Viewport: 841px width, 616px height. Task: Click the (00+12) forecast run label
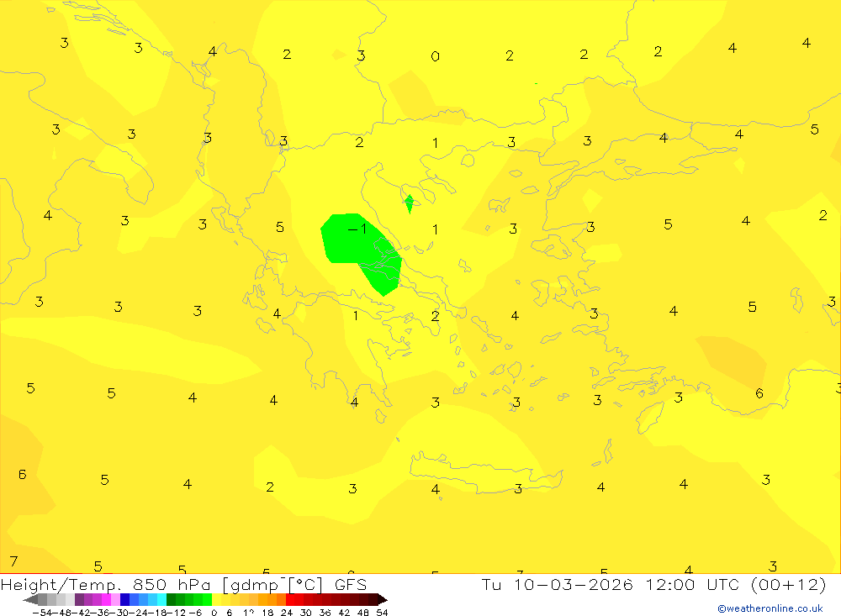(789, 584)
